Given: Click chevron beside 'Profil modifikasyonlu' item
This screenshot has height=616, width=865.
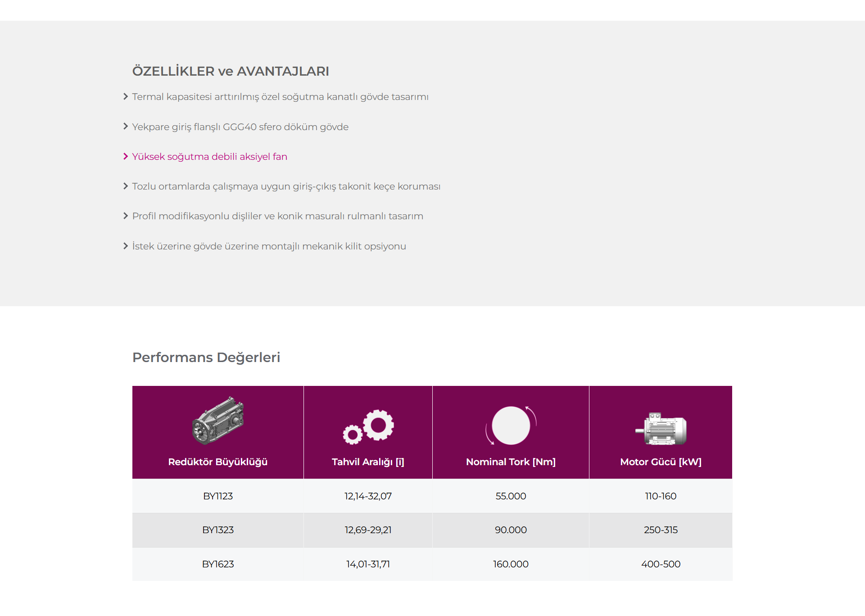Looking at the screenshot, I should [126, 216].
